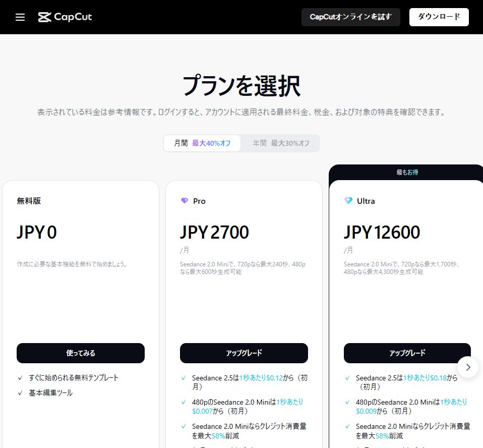Click the JPY 12600 price
This screenshot has width=483, height=448.
(x=382, y=232)
